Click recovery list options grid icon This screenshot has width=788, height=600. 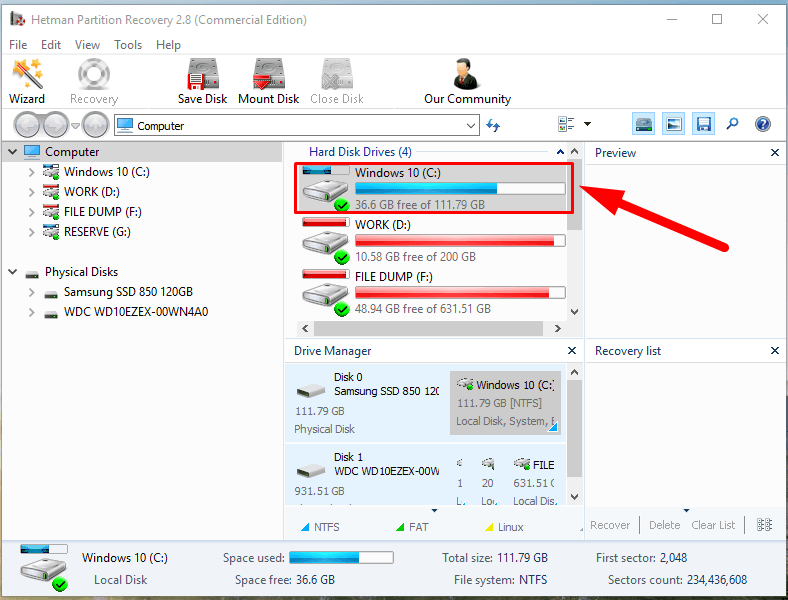pos(764,525)
